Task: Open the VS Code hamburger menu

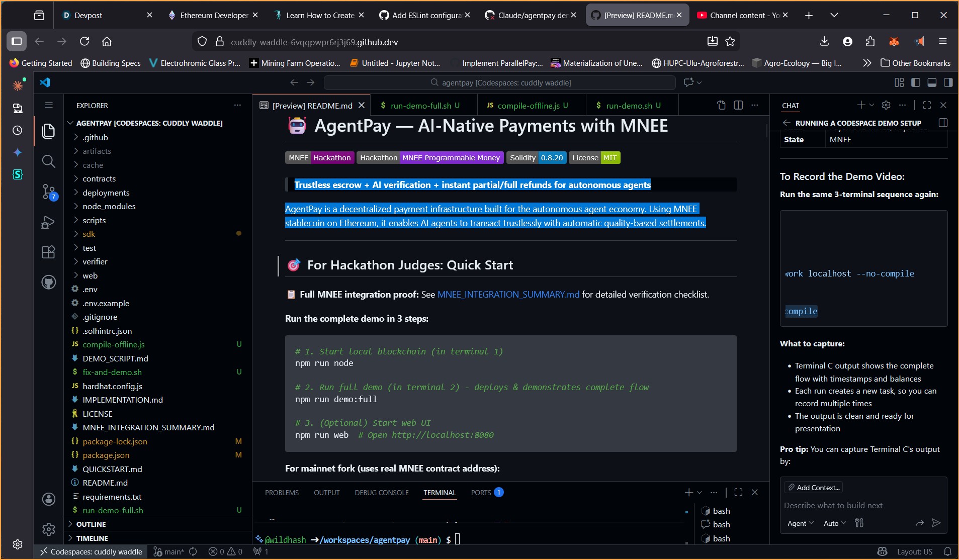Action: pos(49,105)
